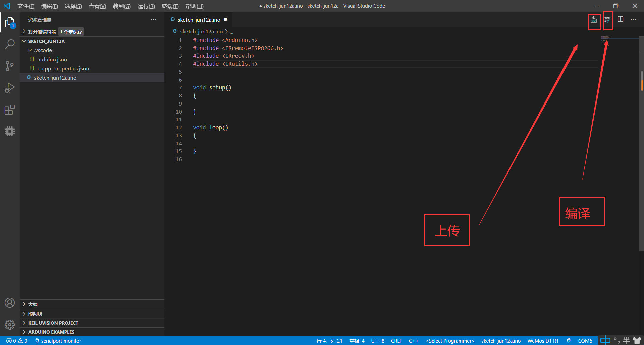
Task: Upload the sketch using the upload icon
Action: point(594,19)
